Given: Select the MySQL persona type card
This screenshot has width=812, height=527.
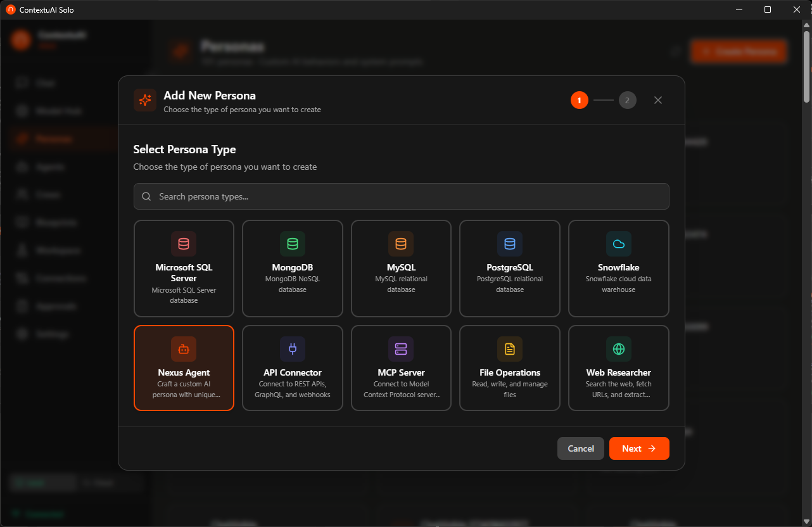Looking at the screenshot, I should pyautogui.click(x=401, y=269).
